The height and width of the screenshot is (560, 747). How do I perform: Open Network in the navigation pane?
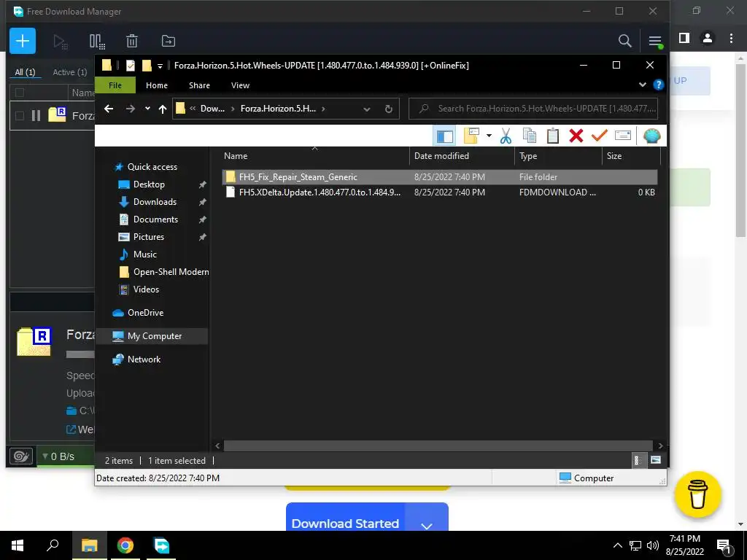coord(144,359)
